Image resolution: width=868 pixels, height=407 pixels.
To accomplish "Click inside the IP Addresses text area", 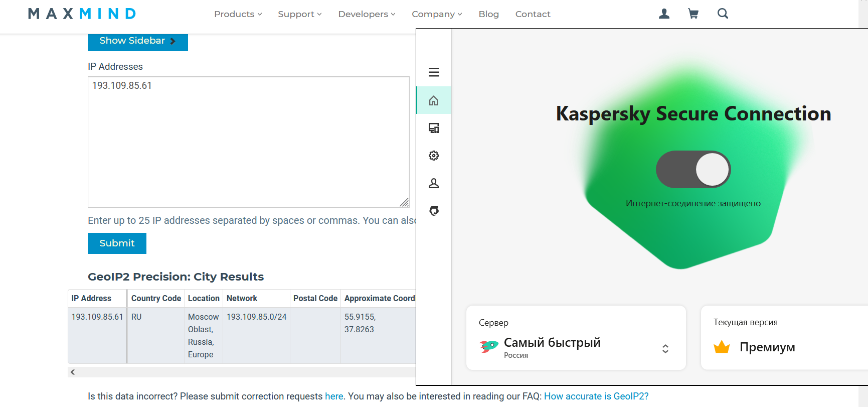I will tap(248, 142).
